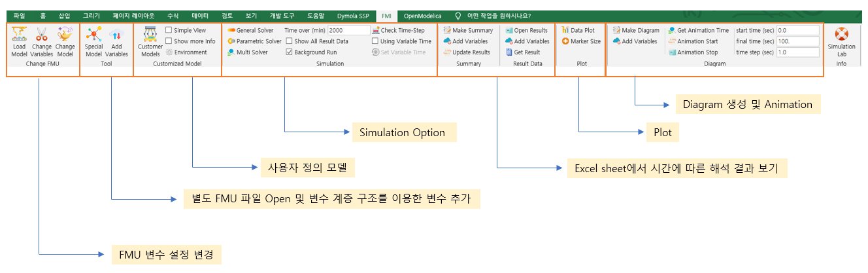Image resolution: width=868 pixels, height=273 pixels.
Task: Open the 개발 도구 tab
Action: pyautogui.click(x=282, y=14)
